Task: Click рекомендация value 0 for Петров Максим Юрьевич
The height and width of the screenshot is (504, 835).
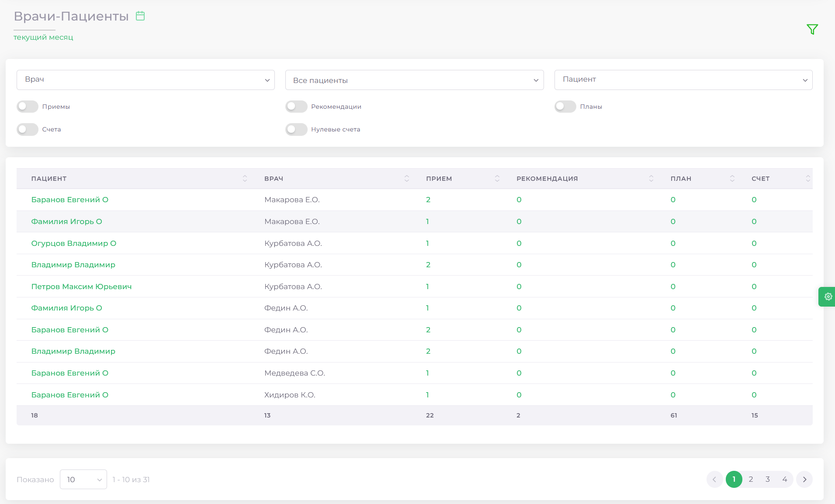Action: point(519,287)
